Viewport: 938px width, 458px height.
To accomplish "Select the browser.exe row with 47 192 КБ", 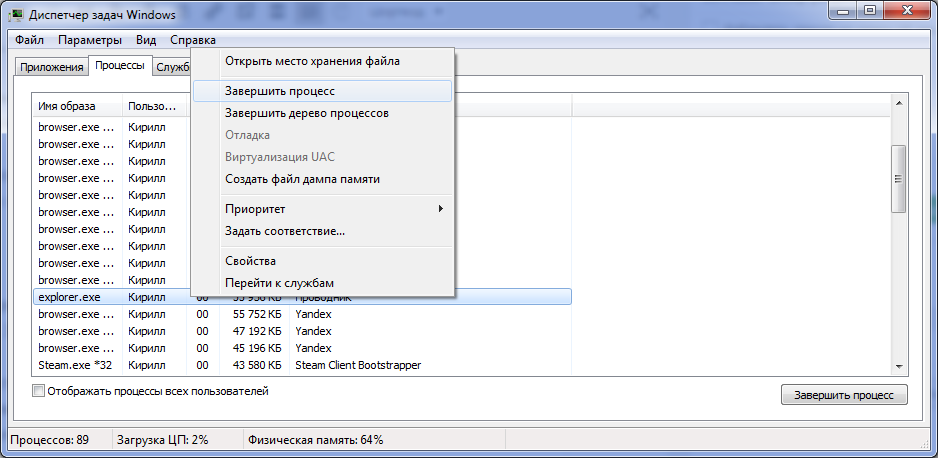I will point(302,331).
